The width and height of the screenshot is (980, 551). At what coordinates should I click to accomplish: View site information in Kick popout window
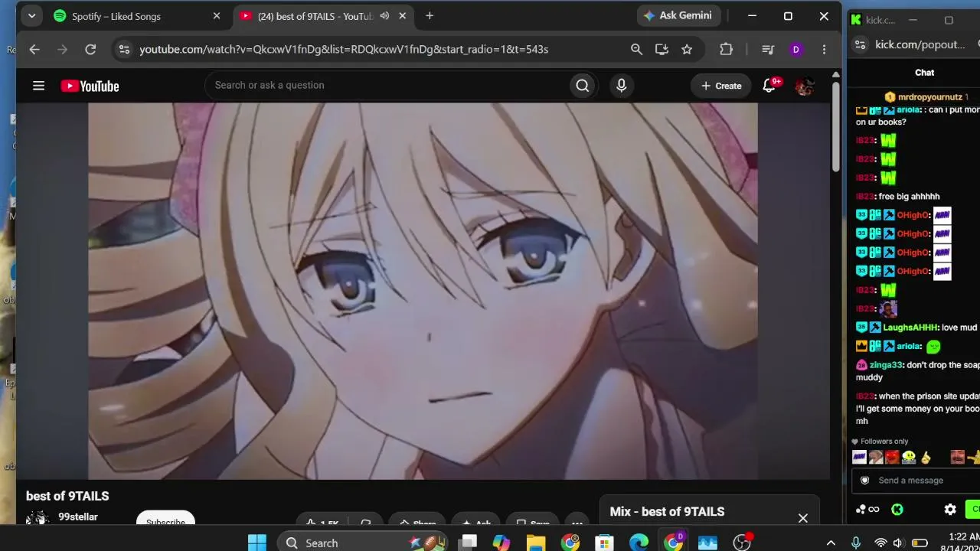[860, 44]
